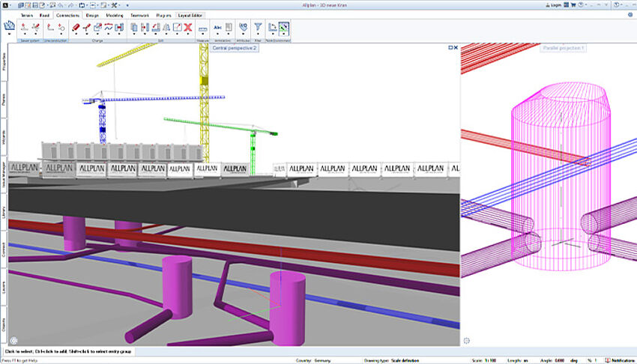Click the Angle value input field
Screen dimensions: 637x364
point(561,359)
